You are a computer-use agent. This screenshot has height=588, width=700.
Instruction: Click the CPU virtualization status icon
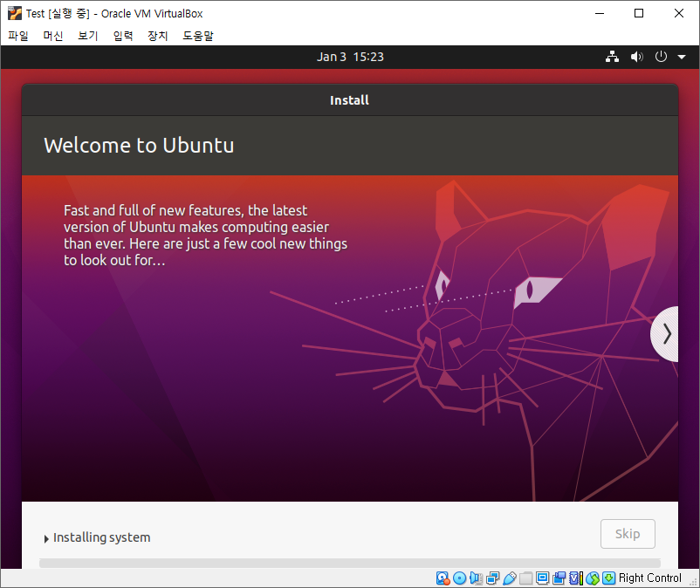coord(576,578)
